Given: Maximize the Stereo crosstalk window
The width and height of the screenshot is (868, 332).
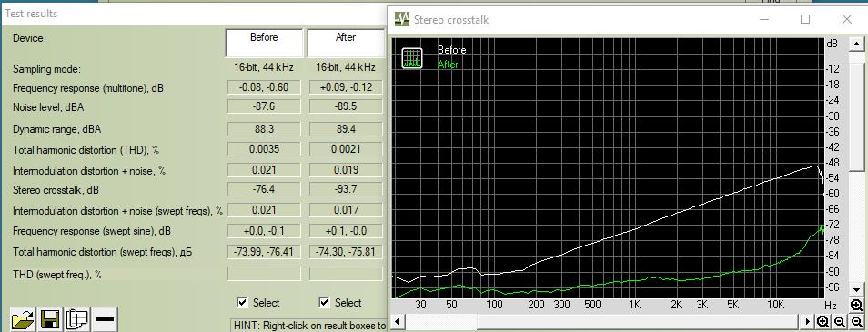Looking at the screenshot, I should 805,19.
